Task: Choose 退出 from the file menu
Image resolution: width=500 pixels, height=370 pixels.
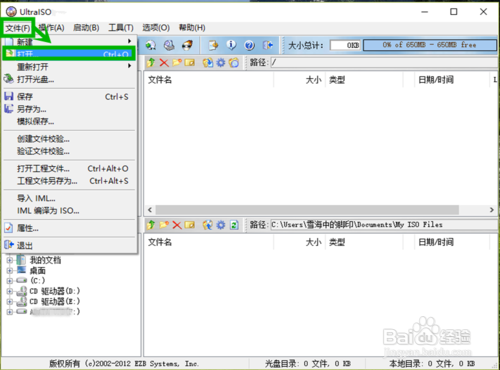Action: point(70,246)
